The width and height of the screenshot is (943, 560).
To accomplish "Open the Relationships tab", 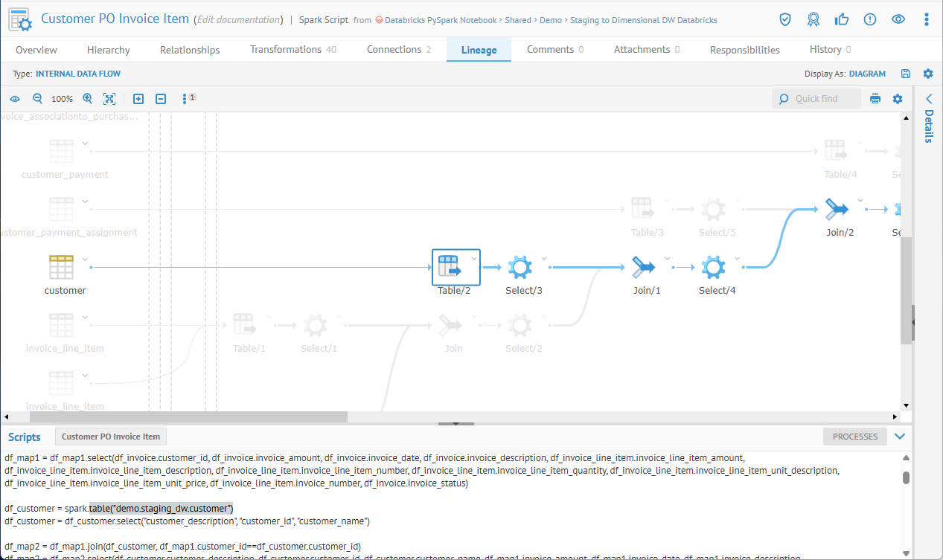I will 190,50.
